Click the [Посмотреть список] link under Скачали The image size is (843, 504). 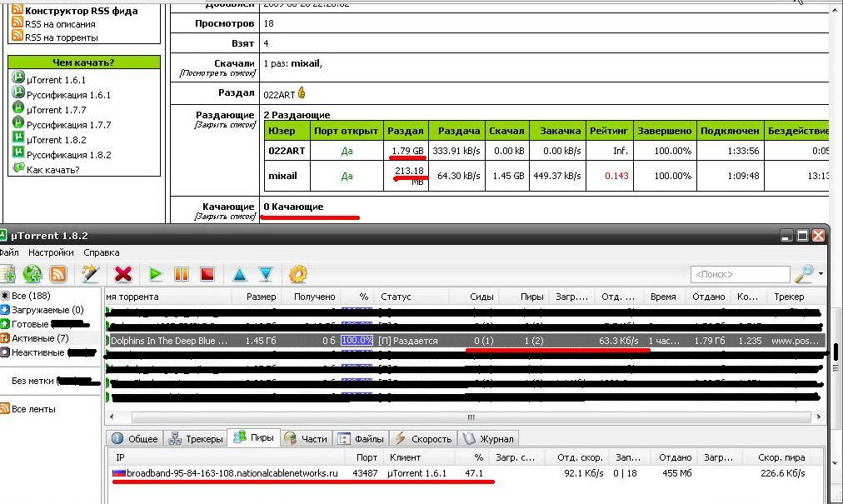click(217, 73)
